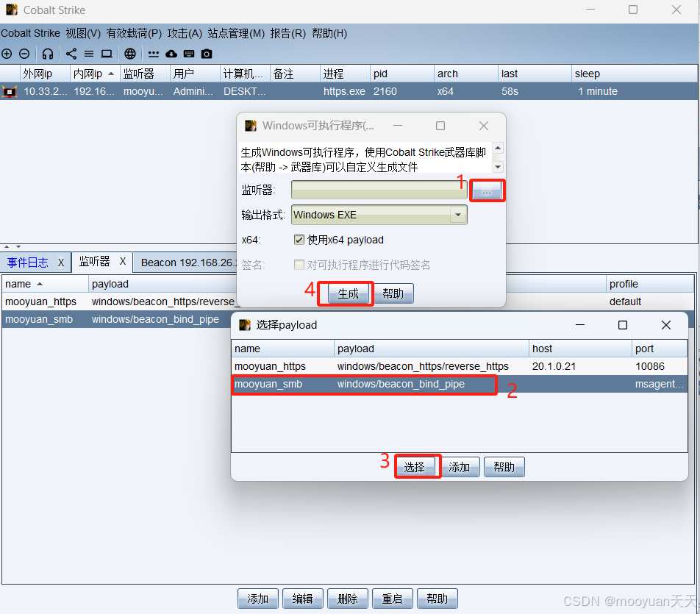The width and height of the screenshot is (700, 614).
Task: Close the Windows可执行程序 dialog
Action: 484,126
